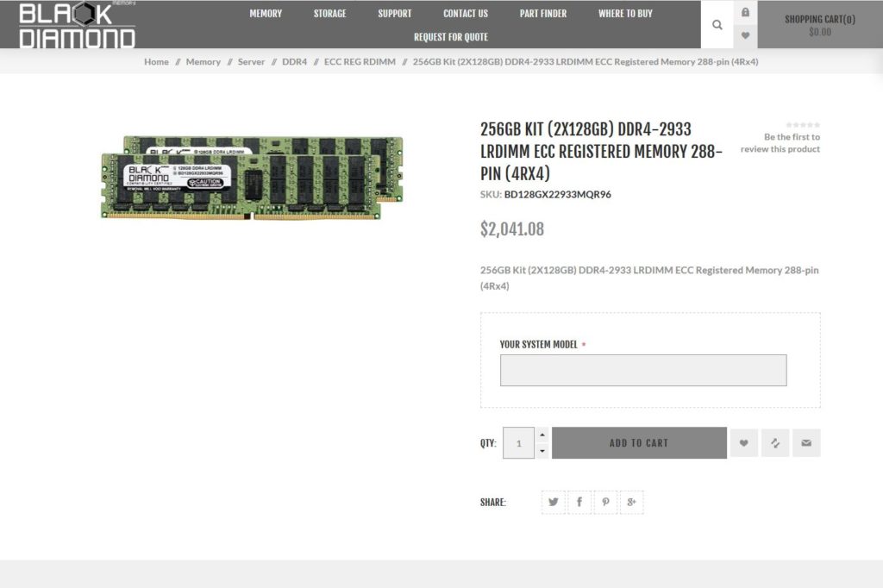Focus the Your System Model field
The height and width of the screenshot is (588, 883).
pos(643,370)
